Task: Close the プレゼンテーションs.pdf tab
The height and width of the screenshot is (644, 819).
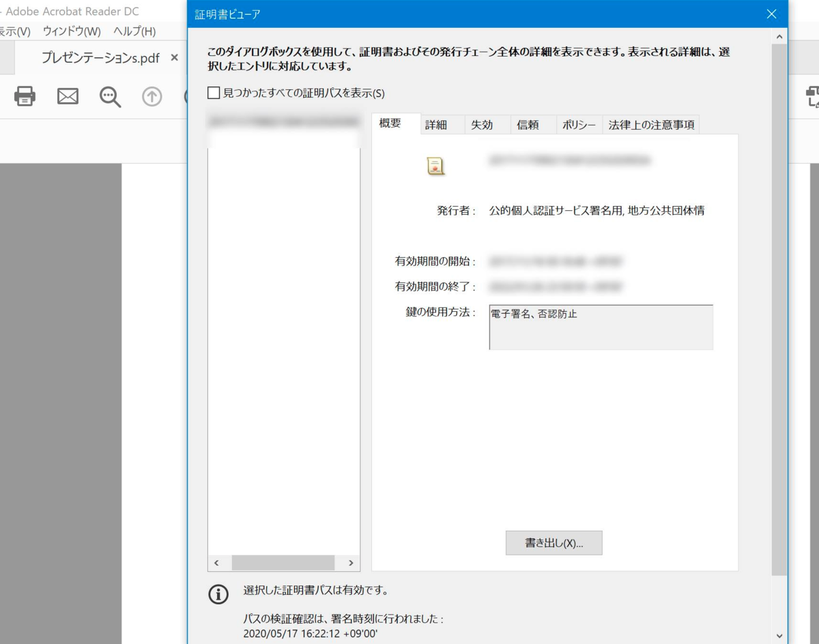Action: (x=175, y=58)
